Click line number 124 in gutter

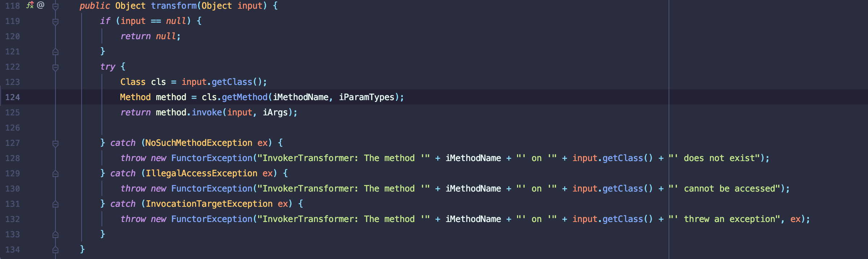pos(13,97)
